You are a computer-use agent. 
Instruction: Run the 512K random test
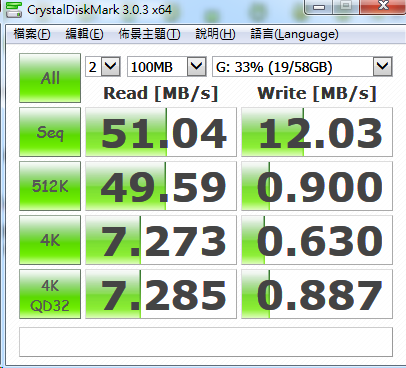50,186
